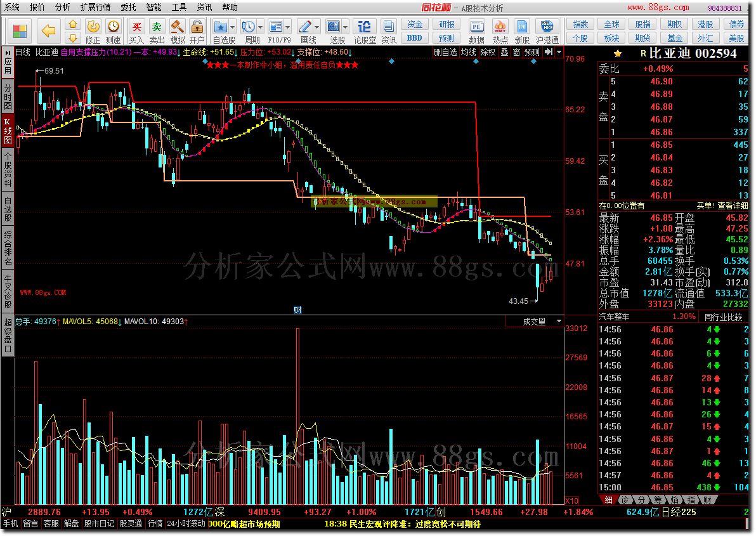
Task: Open the F10/F9 info icon
Action: [x=276, y=27]
